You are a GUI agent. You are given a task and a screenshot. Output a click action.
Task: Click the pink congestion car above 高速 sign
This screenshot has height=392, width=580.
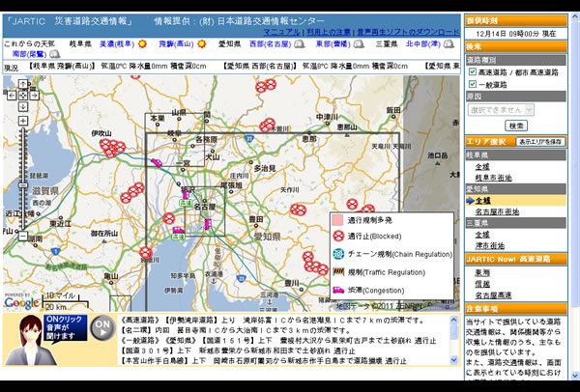pos(178,230)
